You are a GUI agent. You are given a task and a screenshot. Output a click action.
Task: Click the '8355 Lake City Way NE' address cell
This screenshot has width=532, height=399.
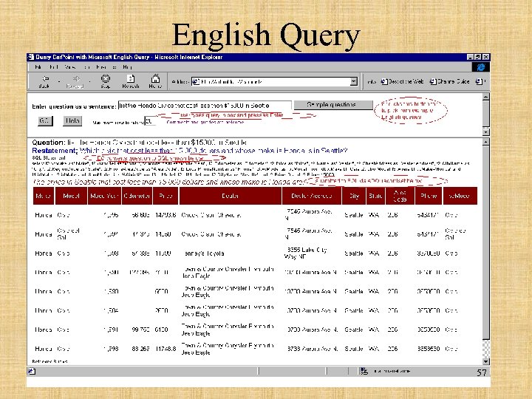pyautogui.click(x=307, y=253)
